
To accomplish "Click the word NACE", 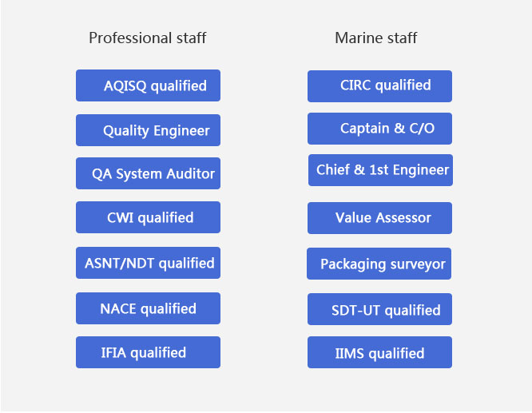I will click(x=118, y=308).
